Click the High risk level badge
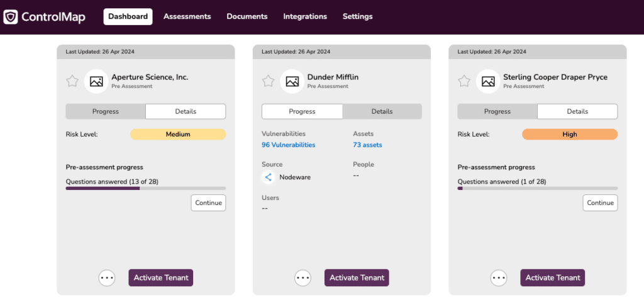The height and width of the screenshot is (307, 644). point(570,135)
